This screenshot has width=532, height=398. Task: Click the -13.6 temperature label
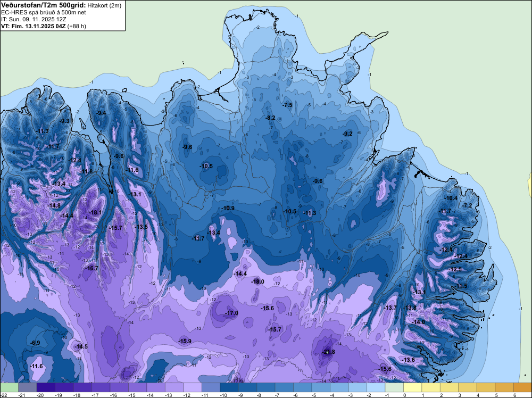[408, 360]
